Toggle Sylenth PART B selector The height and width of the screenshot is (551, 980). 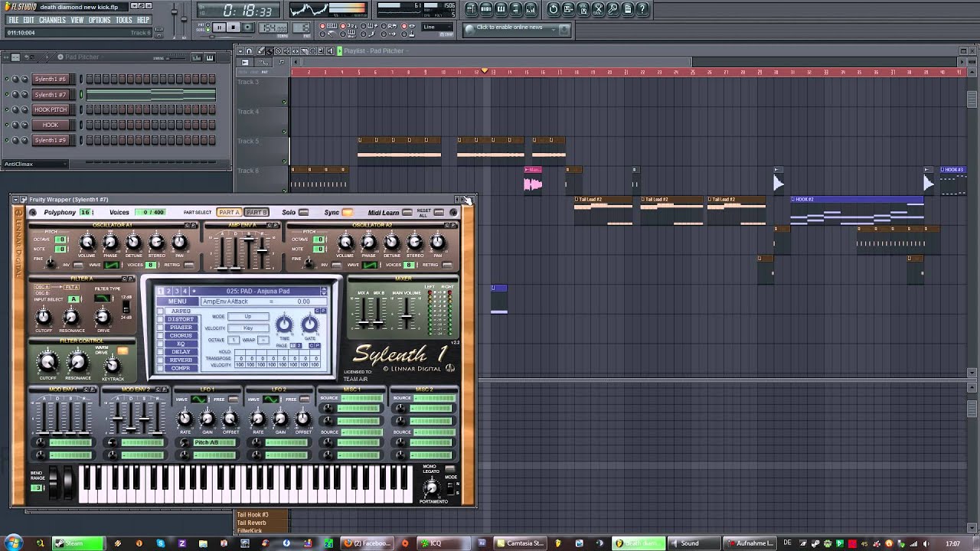(x=256, y=212)
